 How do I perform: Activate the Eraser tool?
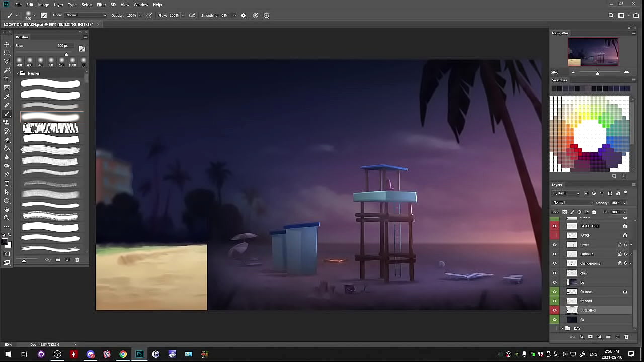(x=7, y=140)
